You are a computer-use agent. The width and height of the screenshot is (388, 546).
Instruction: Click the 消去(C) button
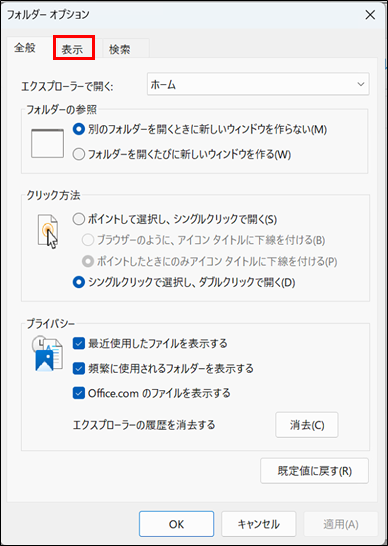coord(307,425)
